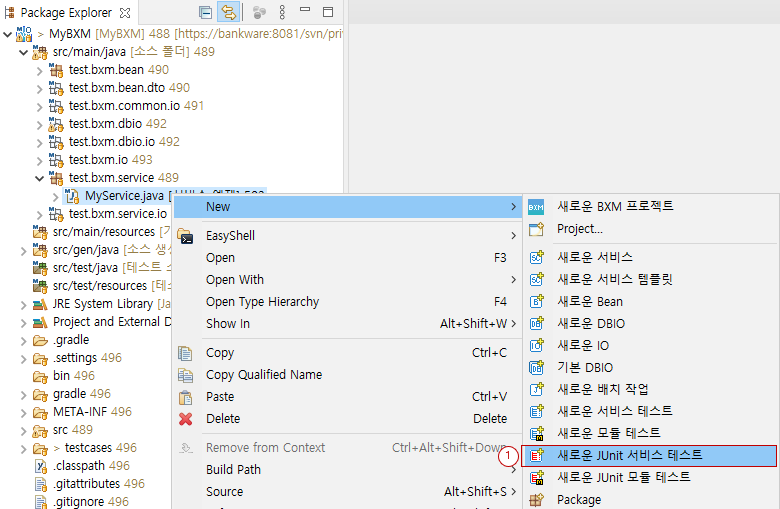Click the Copy Qualified Name icon
The image size is (780, 509).
[x=186, y=375]
